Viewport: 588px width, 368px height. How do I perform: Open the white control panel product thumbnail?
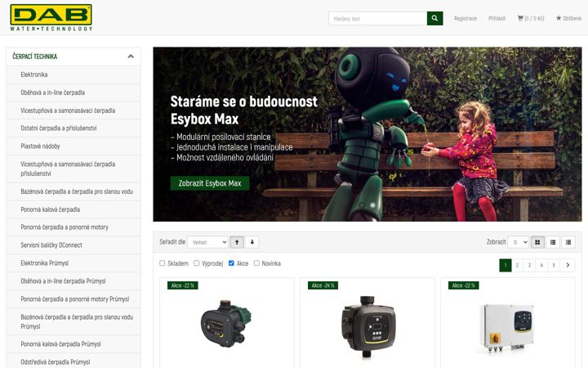point(506,328)
